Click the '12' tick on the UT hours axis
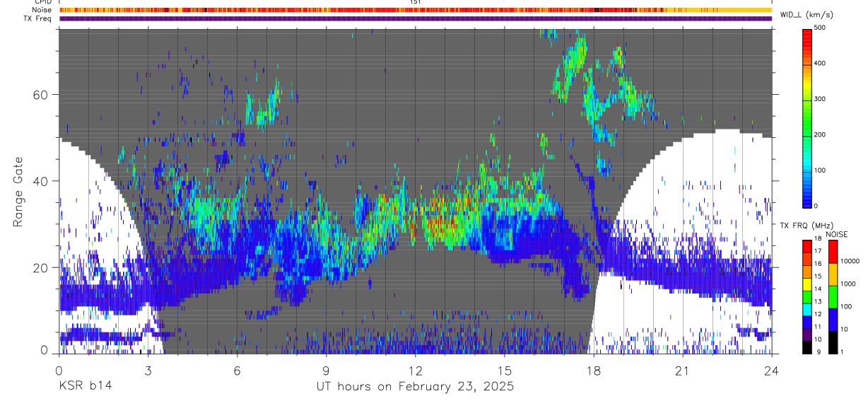Image resolution: width=868 pixels, height=401 pixels. [x=415, y=371]
